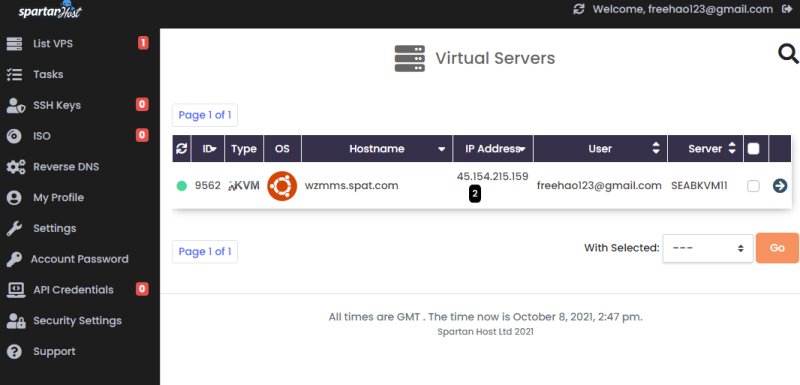Sort by the ID column
Image resolution: width=800 pixels, height=385 pixels.
click(208, 148)
